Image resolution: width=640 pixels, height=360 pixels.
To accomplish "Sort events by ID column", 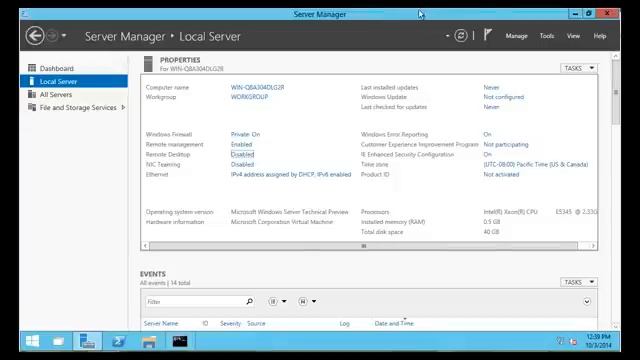I will pos(205,323).
